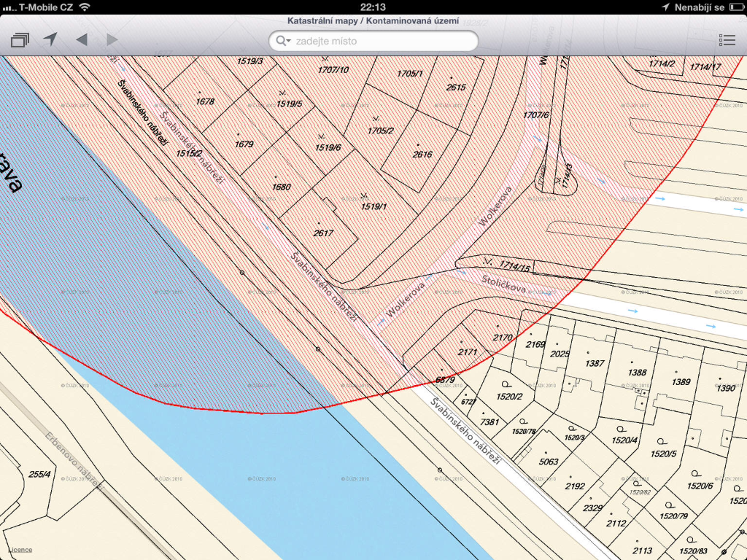
Task: Select parcel 1390
Action: pyautogui.click(x=726, y=388)
